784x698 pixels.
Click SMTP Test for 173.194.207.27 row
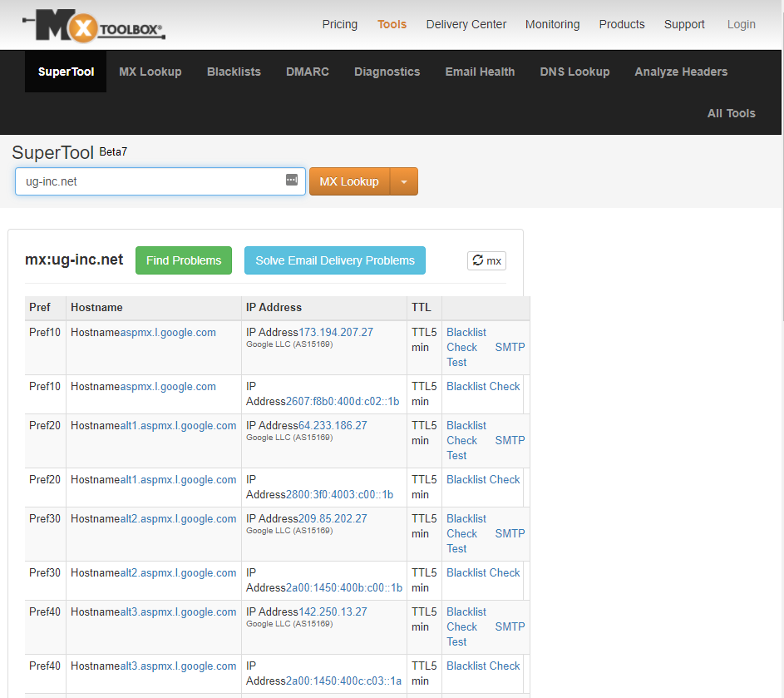pyautogui.click(x=485, y=354)
